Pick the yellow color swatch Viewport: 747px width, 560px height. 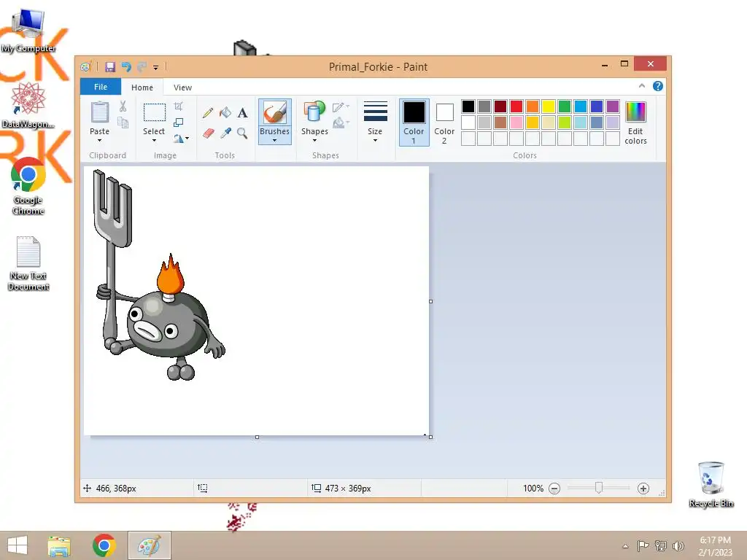click(549, 106)
